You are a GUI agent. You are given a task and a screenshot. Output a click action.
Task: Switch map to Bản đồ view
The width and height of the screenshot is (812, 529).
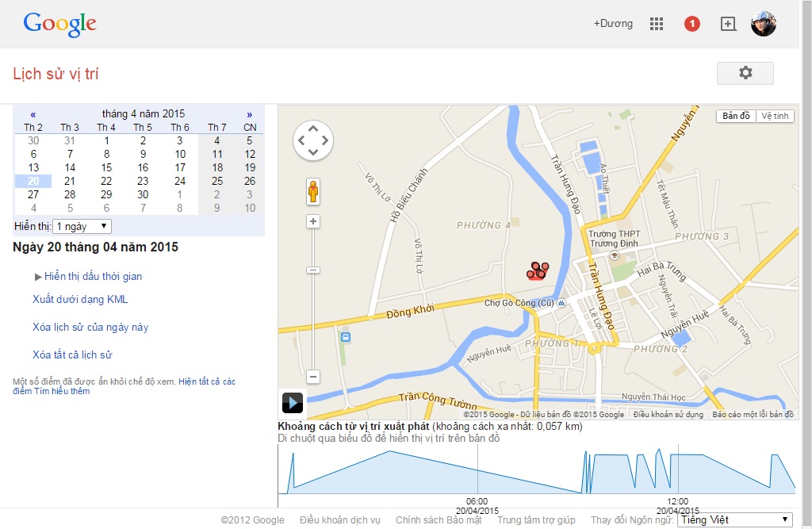[x=736, y=116]
